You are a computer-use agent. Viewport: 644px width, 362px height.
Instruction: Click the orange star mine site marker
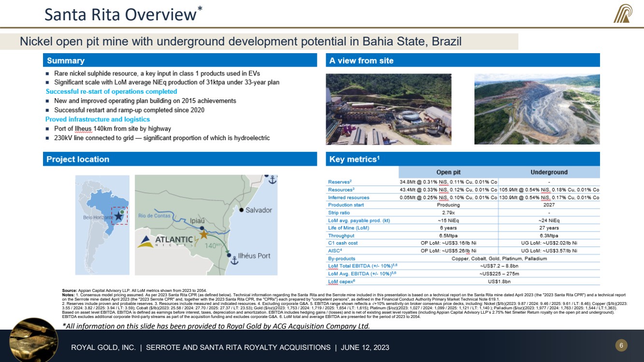click(x=204, y=234)
